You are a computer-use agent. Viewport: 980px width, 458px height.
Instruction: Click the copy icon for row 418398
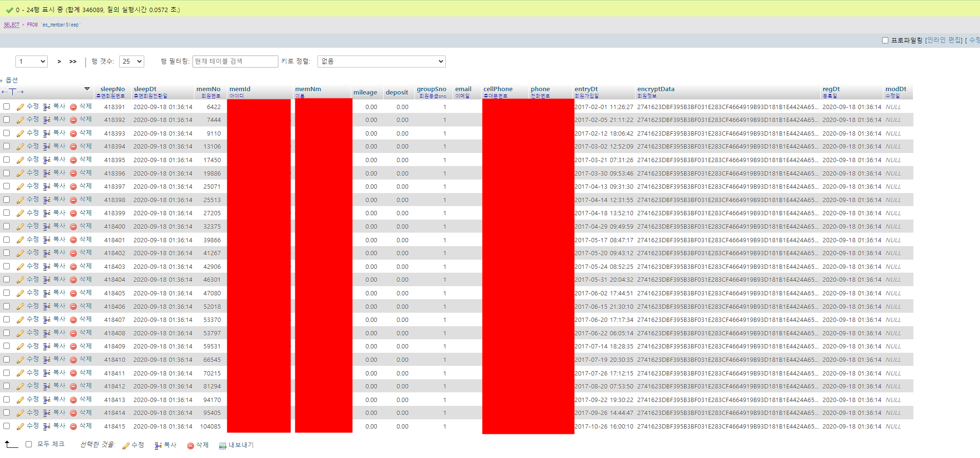47,200
